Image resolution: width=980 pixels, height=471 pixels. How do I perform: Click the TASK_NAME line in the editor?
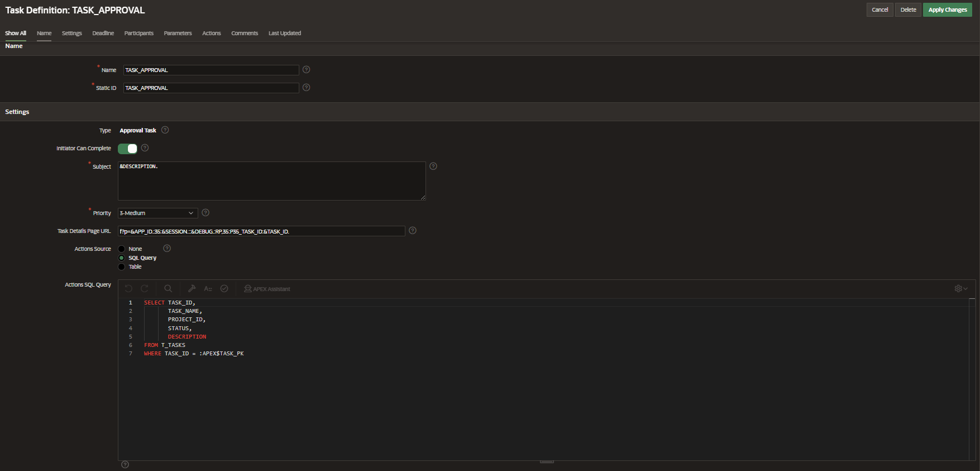tap(185, 311)
